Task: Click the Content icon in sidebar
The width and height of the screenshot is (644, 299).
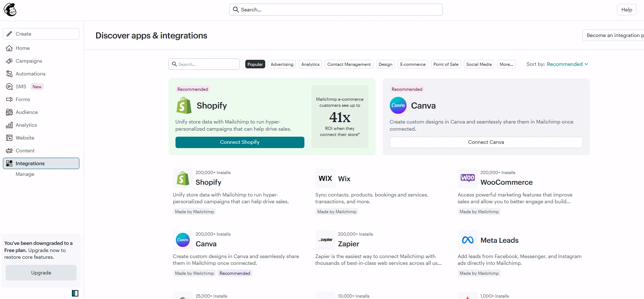Action: pyautogui.click(x=9, y=151)
